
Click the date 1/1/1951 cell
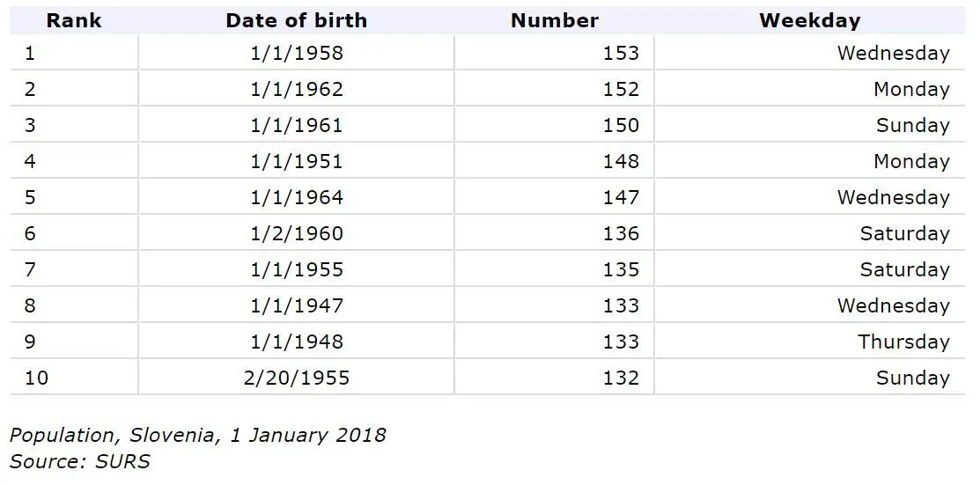tap(297, 161)
